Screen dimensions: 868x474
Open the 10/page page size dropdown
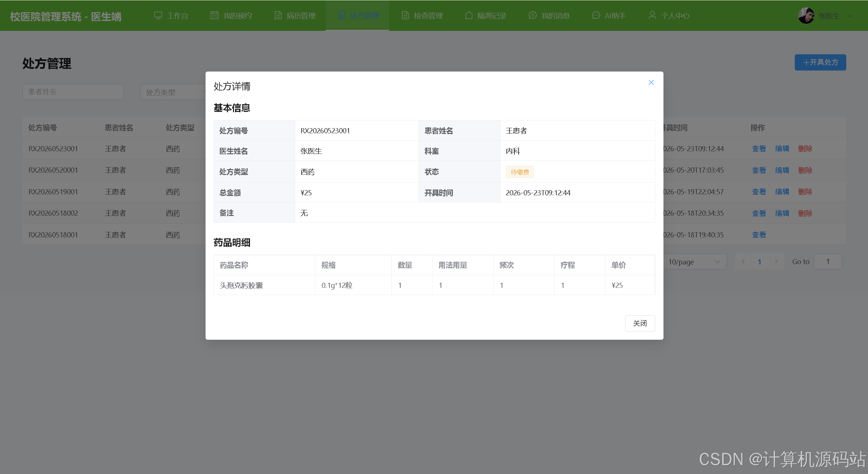point(694,262)
